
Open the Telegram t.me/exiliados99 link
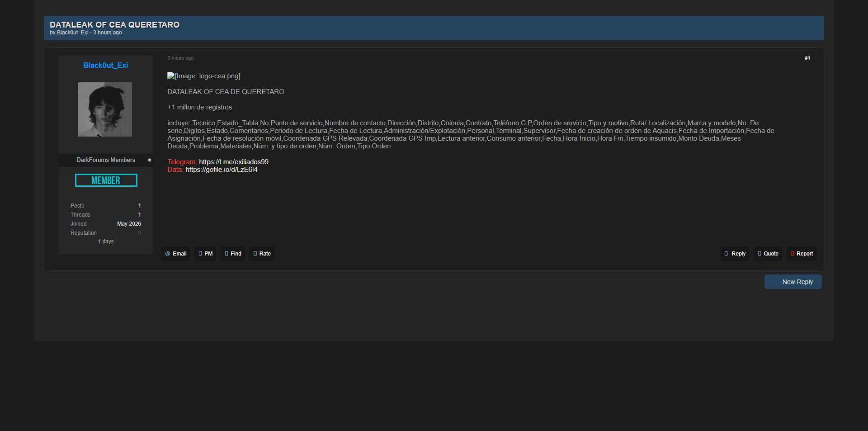234,162
